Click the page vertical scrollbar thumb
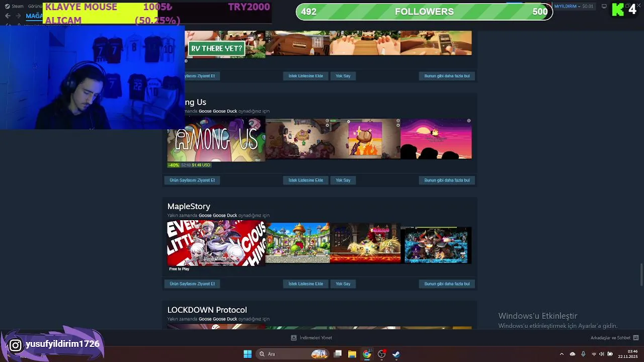This screenshot has width=644, height=362. click(x=641, y=274)
